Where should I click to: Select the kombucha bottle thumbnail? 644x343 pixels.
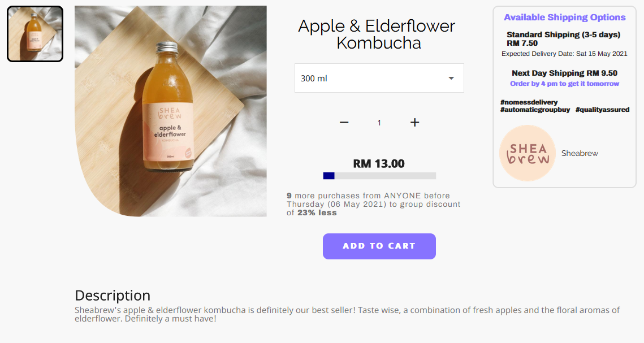pyautogui.click(x=35, y=34)
